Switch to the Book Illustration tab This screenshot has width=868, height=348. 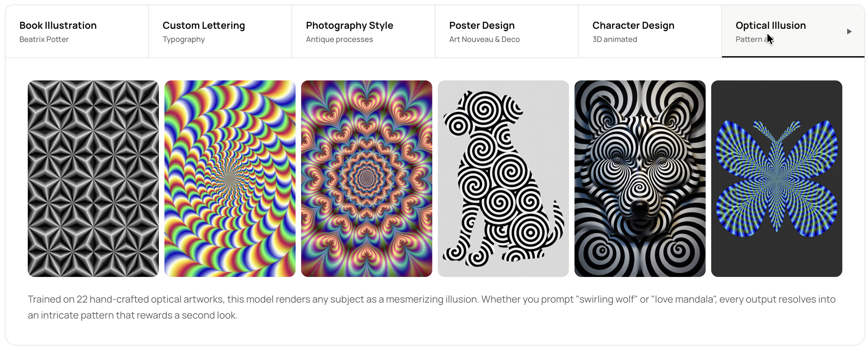58,25
